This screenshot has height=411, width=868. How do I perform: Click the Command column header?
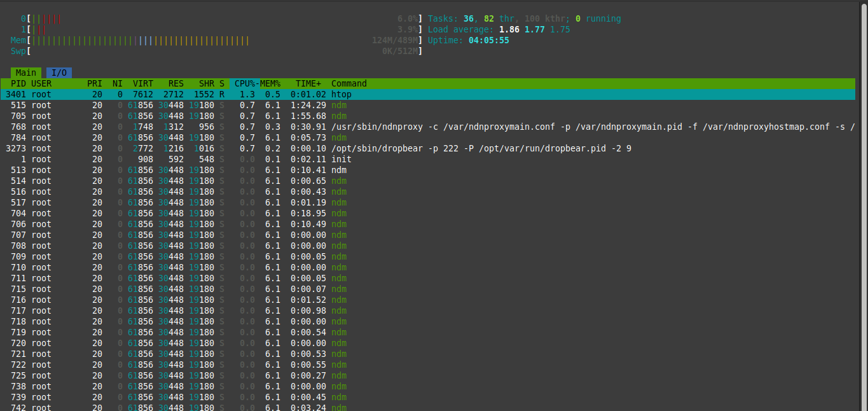tap(349, 83)
